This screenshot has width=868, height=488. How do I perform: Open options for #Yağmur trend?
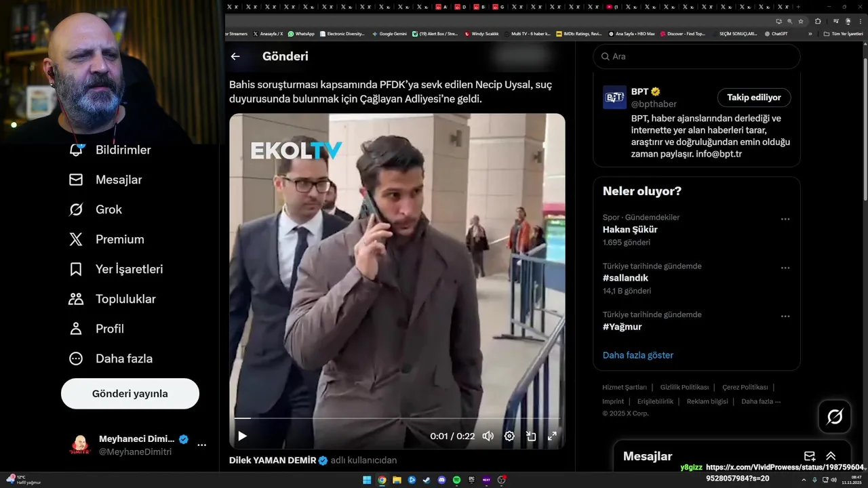(785, 317)
